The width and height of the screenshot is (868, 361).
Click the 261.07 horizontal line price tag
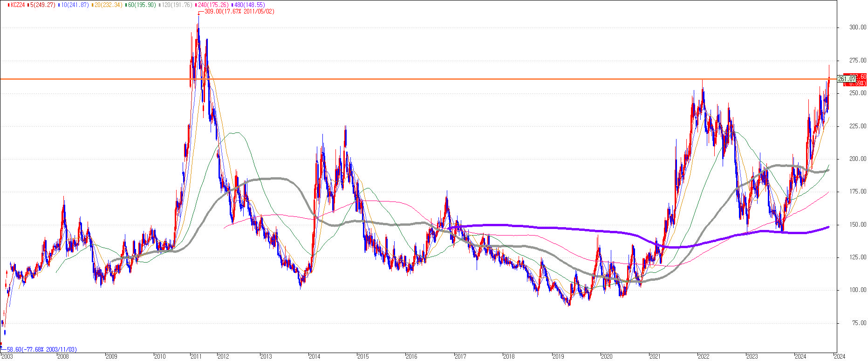click(x=846, y=79)
